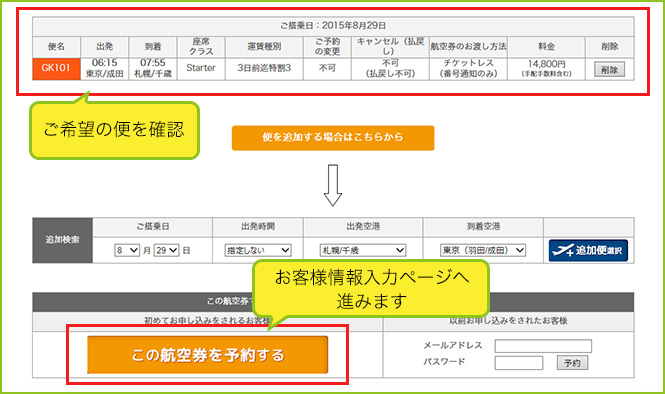Screen dimensions: 665x394
Task: Click the 以前お申し込みをされたお客様 heading
Action: click(x=509, y=321)
